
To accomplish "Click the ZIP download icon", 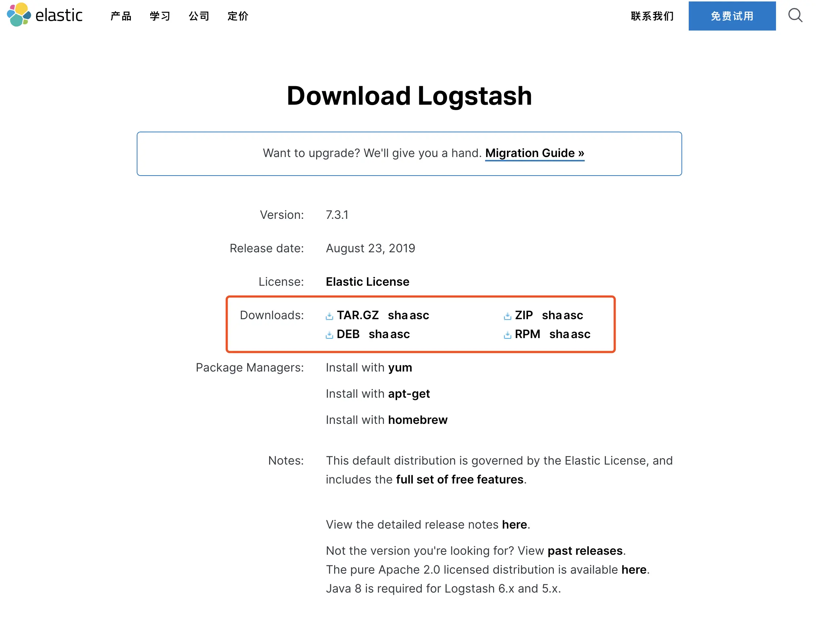I will [x=508, y=316].
